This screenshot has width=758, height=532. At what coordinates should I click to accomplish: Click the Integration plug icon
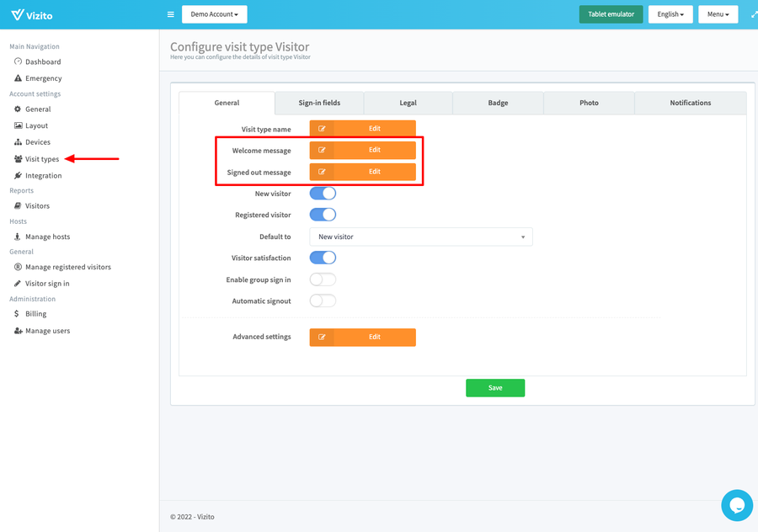point(18,176)
